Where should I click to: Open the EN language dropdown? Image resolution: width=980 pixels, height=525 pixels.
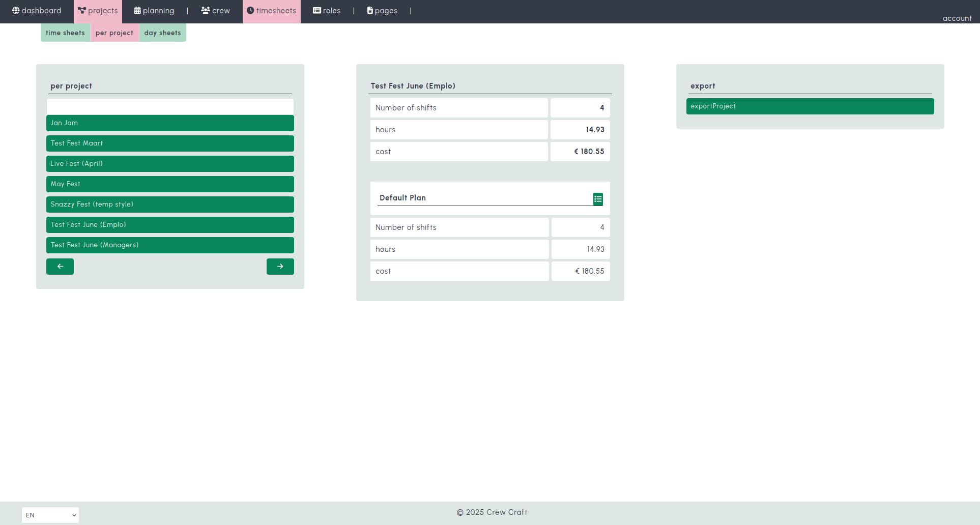(x=50, y=515)
